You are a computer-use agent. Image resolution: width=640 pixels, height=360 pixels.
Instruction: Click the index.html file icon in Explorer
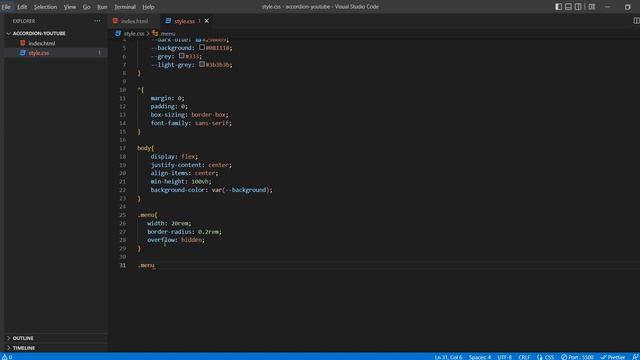coord(22,43)
